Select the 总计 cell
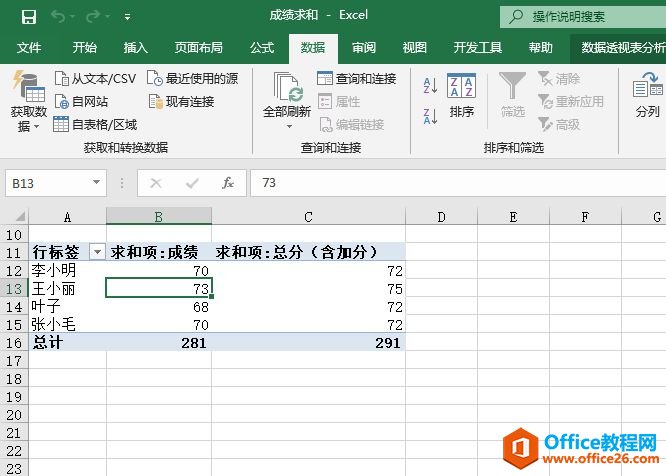The width and height of the screenshot is (666, 476). click(x=68, y=342)
